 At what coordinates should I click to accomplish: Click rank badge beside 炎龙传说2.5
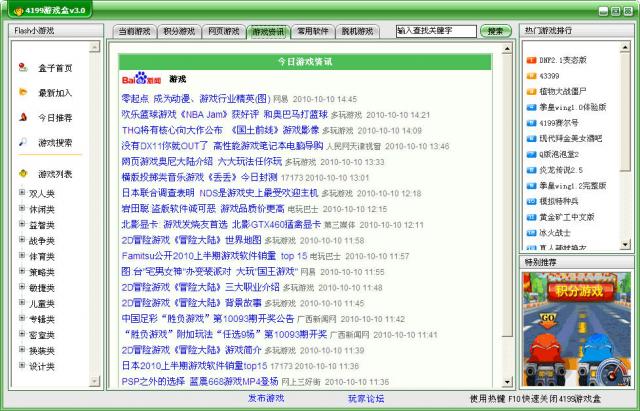(531, 170)
